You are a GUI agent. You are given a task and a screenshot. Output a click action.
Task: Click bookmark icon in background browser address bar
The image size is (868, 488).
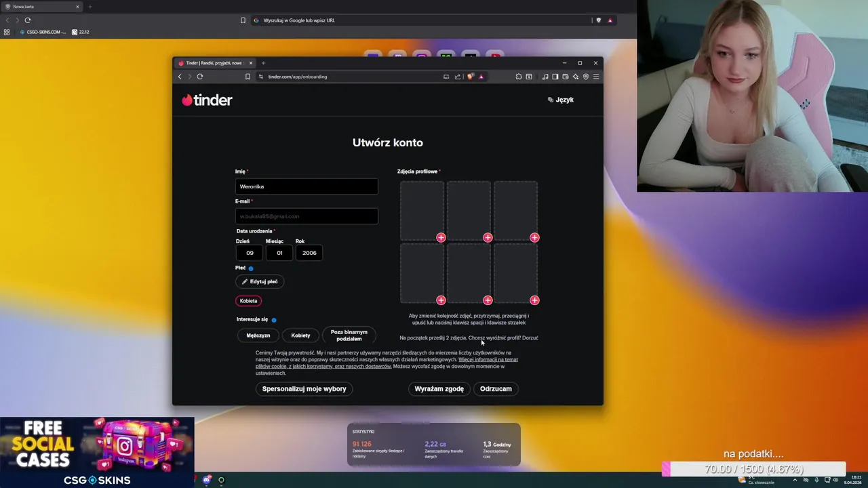coord(243,20)
